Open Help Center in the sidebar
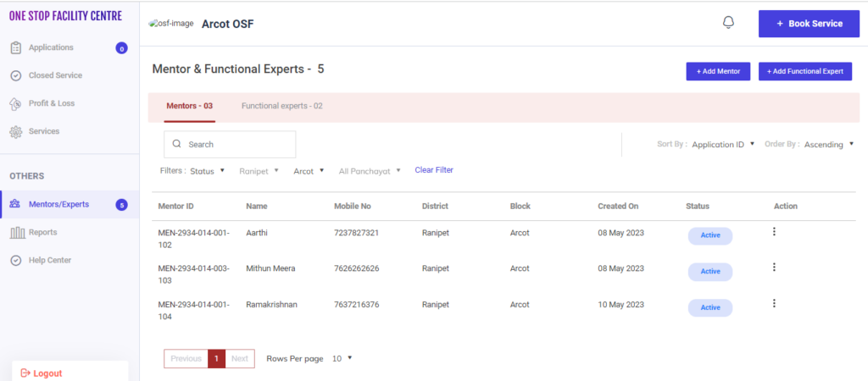868x381 pixels. (49, 260)
